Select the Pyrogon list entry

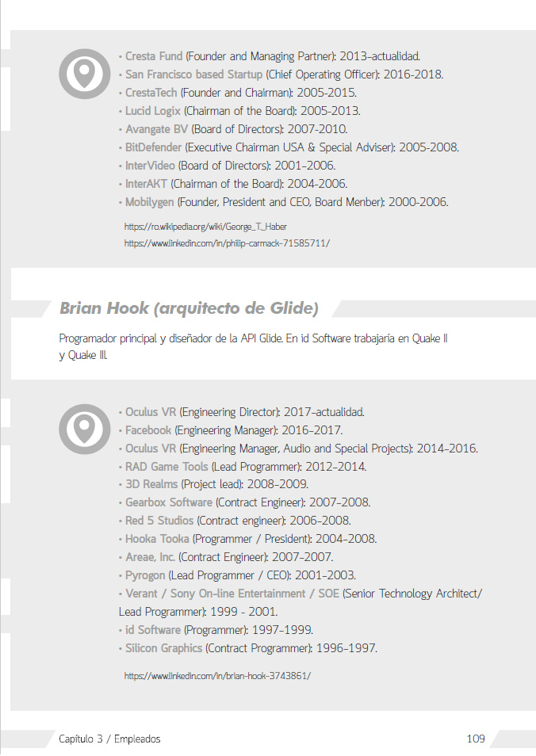point(145,575)
